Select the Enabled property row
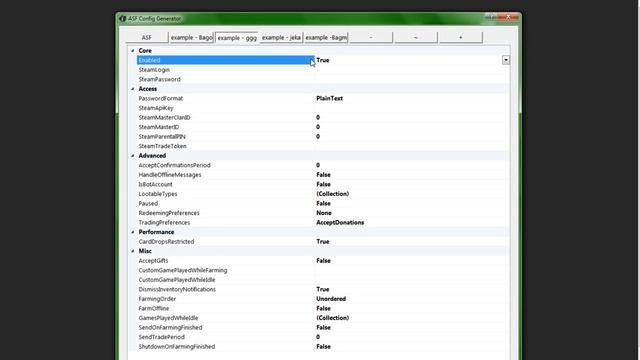This screenshot has height=360, width=640. (323, 60)
